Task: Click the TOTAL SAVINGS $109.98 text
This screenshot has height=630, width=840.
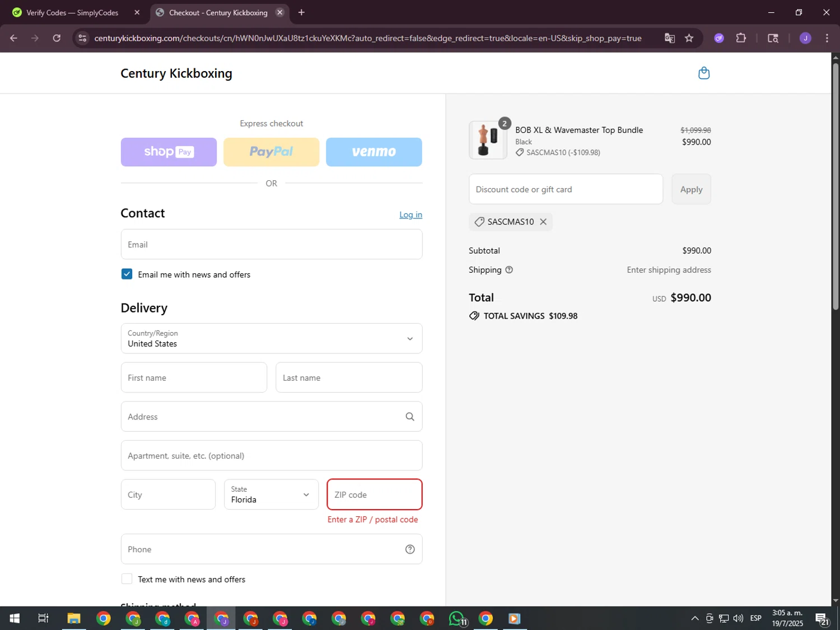Action: coord(530,316)
